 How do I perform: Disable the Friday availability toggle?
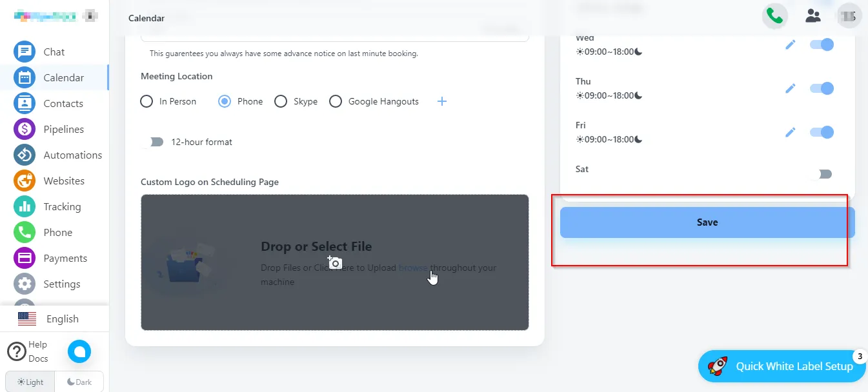[822, 132]
